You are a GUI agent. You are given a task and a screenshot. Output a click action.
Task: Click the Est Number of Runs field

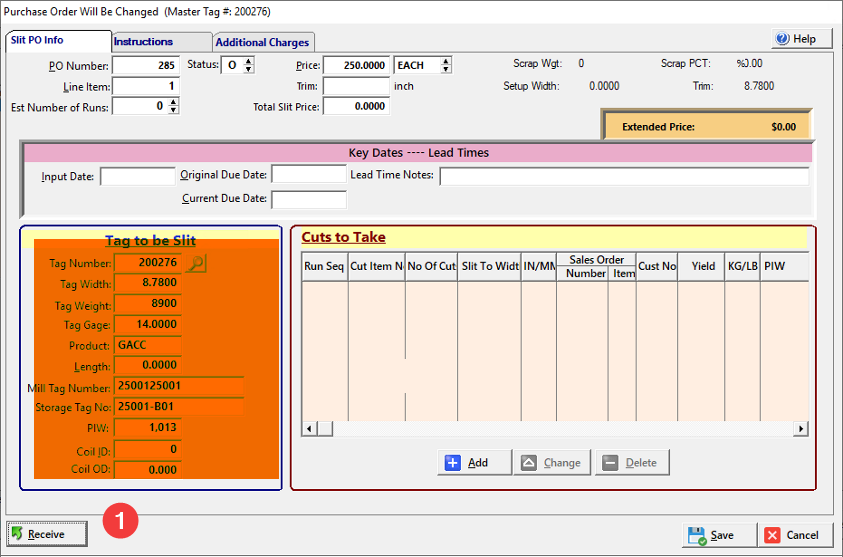pyautogui.click(x=140, y=106)
